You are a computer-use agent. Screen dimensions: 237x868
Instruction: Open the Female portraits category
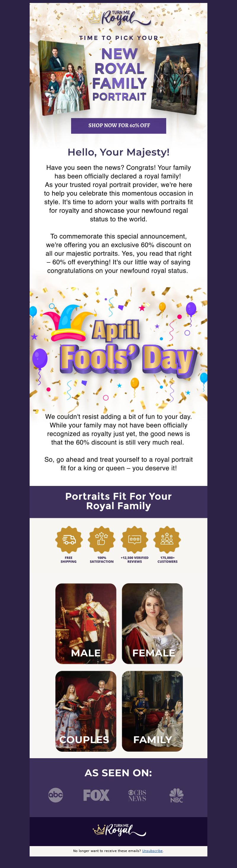pyautogui.click(x=152, y=623)
